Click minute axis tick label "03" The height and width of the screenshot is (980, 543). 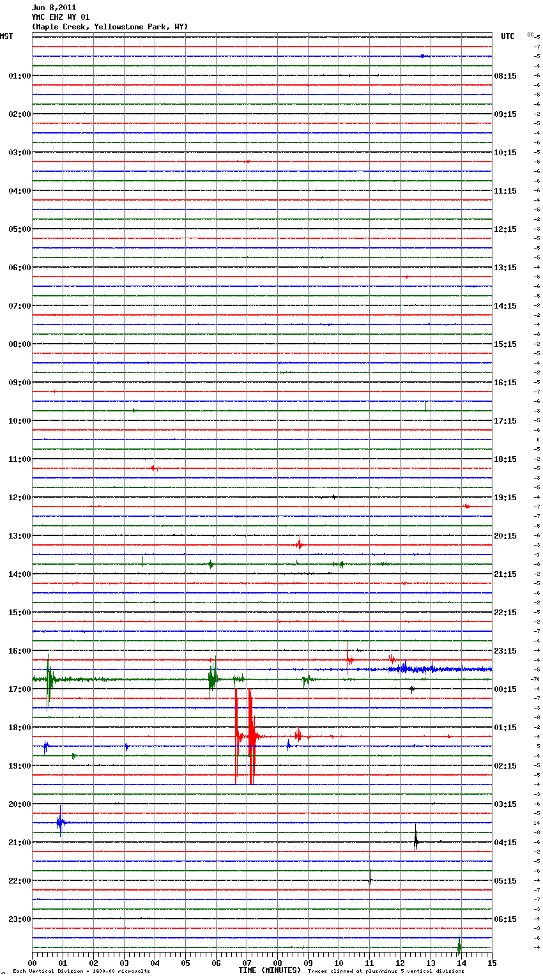124,963
